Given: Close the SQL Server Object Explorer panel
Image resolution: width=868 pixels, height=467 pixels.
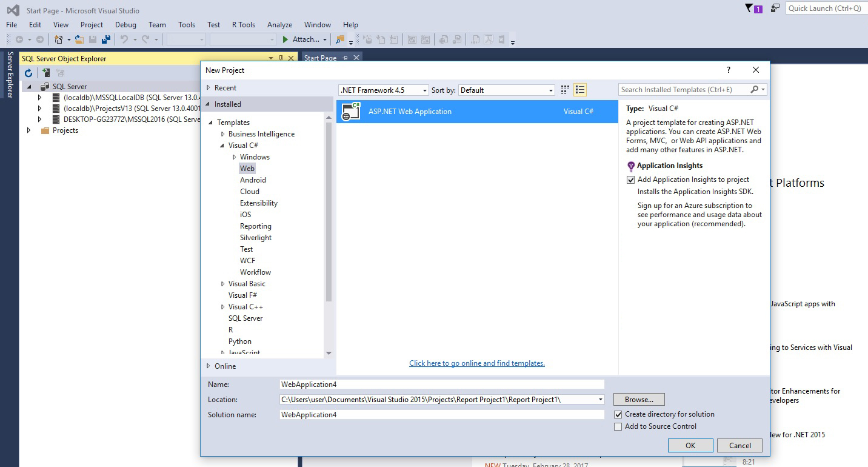Looking at the screenshot, I should 291,58.
